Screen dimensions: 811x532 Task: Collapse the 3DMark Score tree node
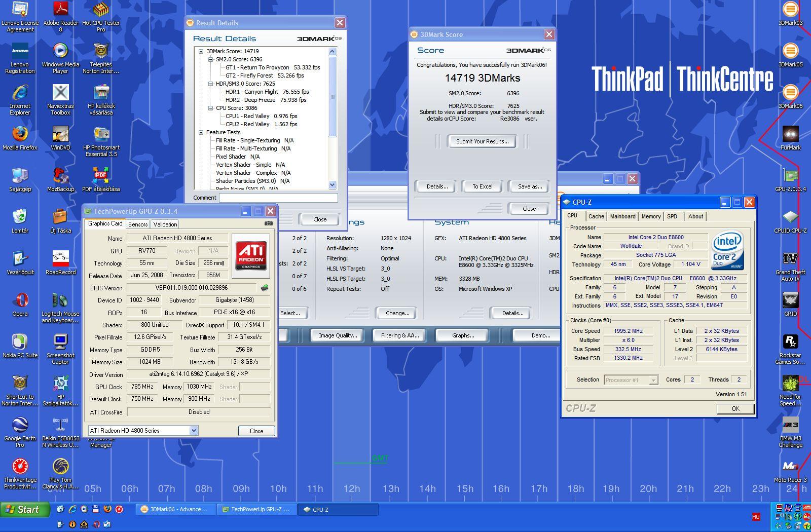click(x=201, y=51)
